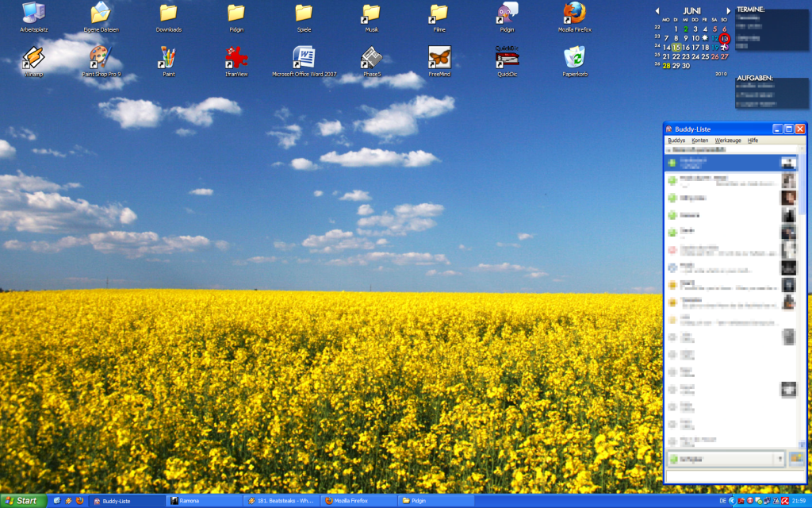Open Microsoft Office Word 2007 shortcut
The height and width of the screenshot is (508, 812).
coord(304,59)
